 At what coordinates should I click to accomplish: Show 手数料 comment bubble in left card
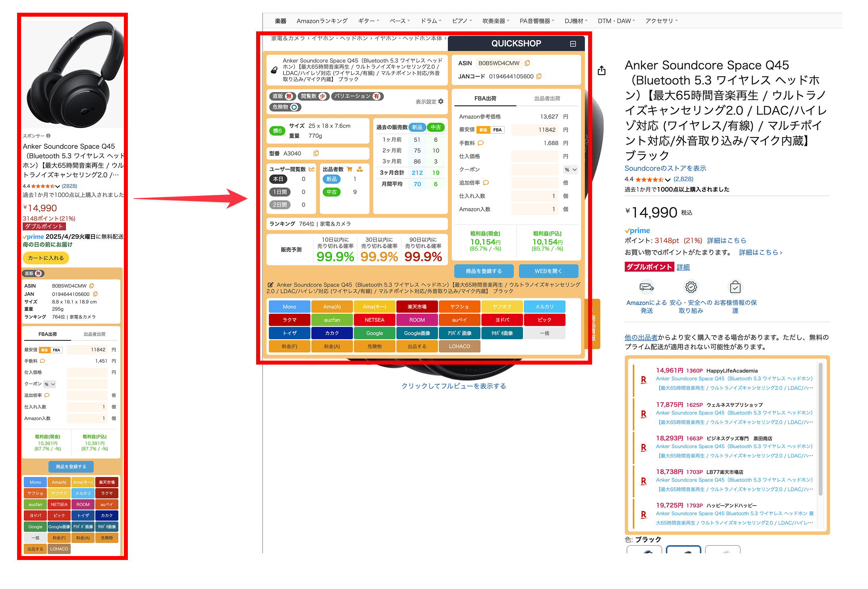(x=42, y=361)
